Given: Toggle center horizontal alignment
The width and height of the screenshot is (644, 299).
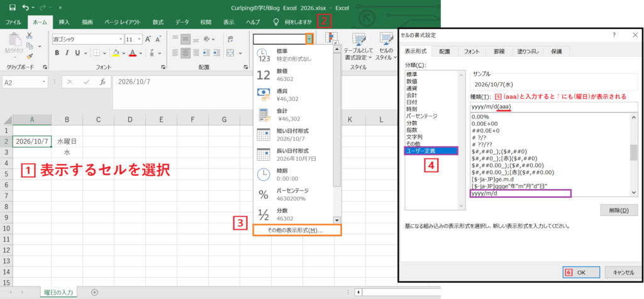Looking at the screenshot, I should click(x=186, y=53).
